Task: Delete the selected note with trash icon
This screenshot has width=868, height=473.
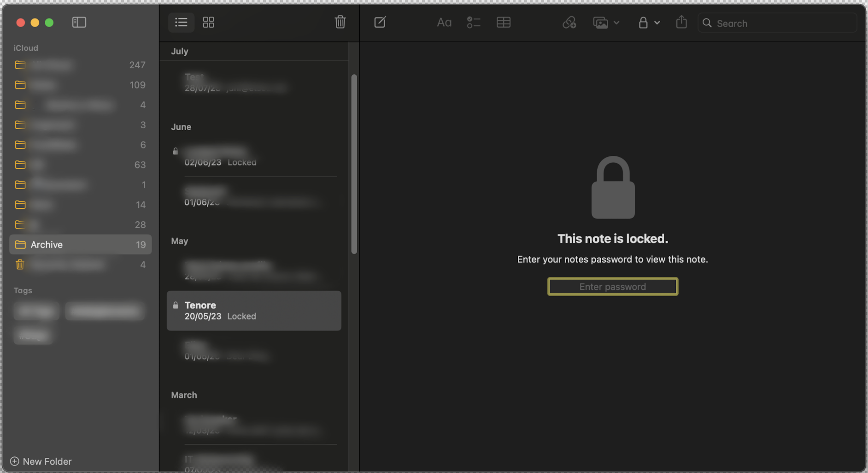Action: pyautogui.click(x=340, y=22)
